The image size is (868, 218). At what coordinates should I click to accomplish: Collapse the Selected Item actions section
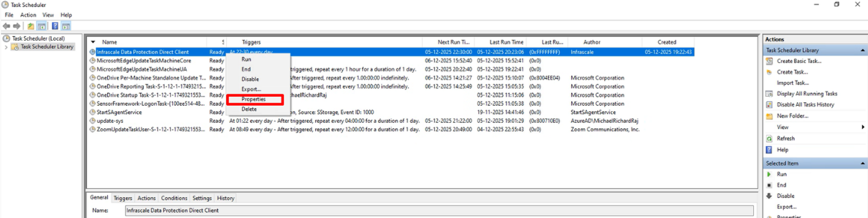coord(862,163)
